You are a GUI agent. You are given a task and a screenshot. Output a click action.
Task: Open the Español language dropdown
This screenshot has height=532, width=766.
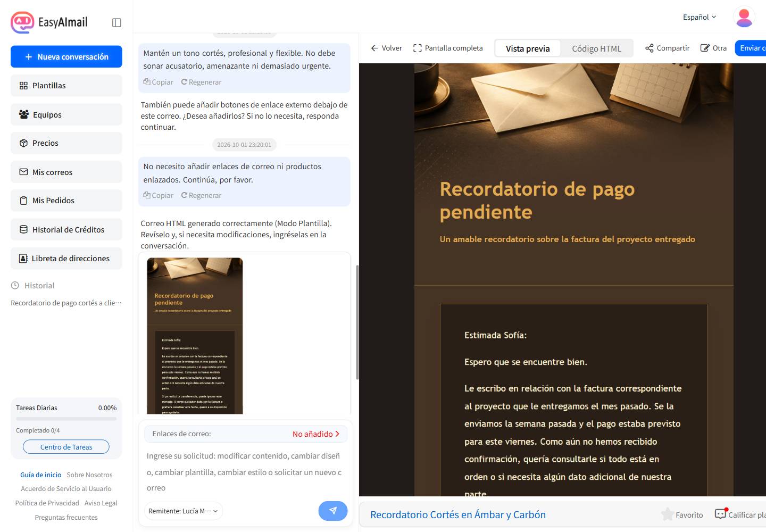(x=700, y=17)
